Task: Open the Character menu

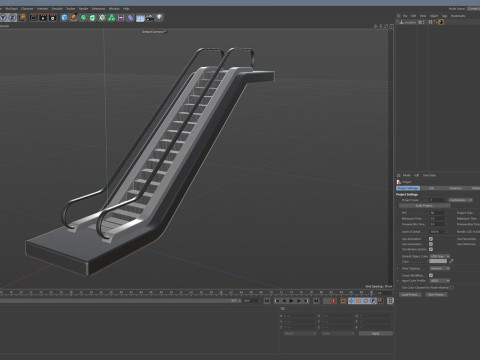Action: coord(27,9)
